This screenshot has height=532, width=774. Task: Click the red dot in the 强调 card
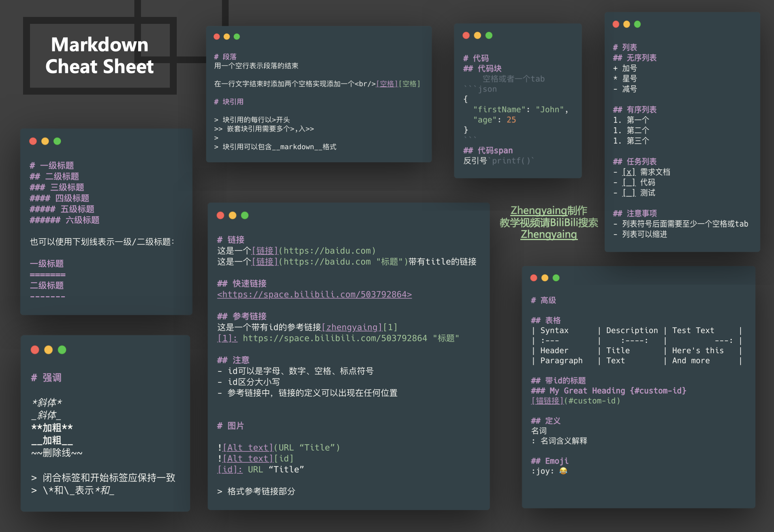click(x=35, y=350)
